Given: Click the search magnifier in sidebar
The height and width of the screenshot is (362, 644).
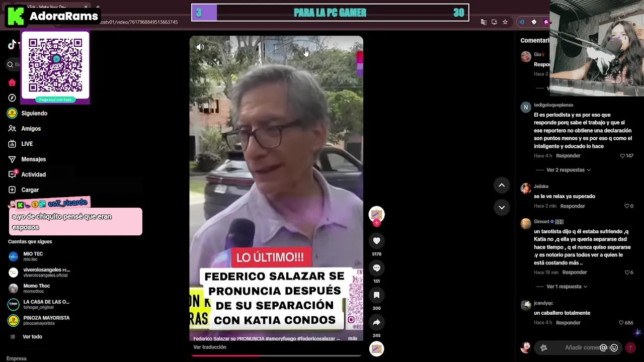Looking at the screenshot, I should (10, 64).
